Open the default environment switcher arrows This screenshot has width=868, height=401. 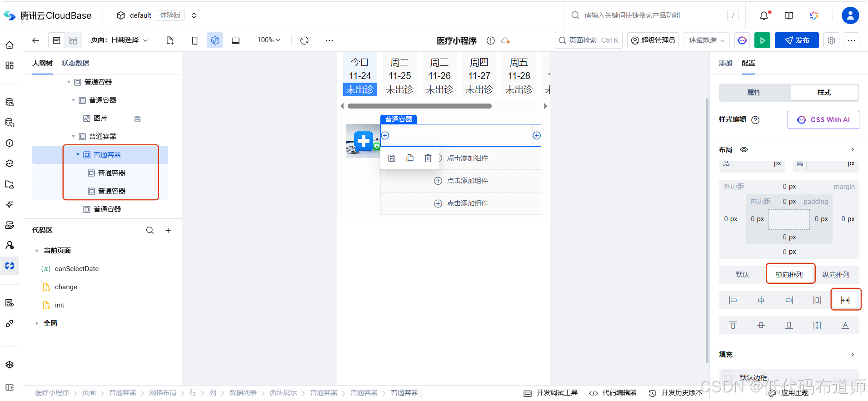tap(194, 15)
